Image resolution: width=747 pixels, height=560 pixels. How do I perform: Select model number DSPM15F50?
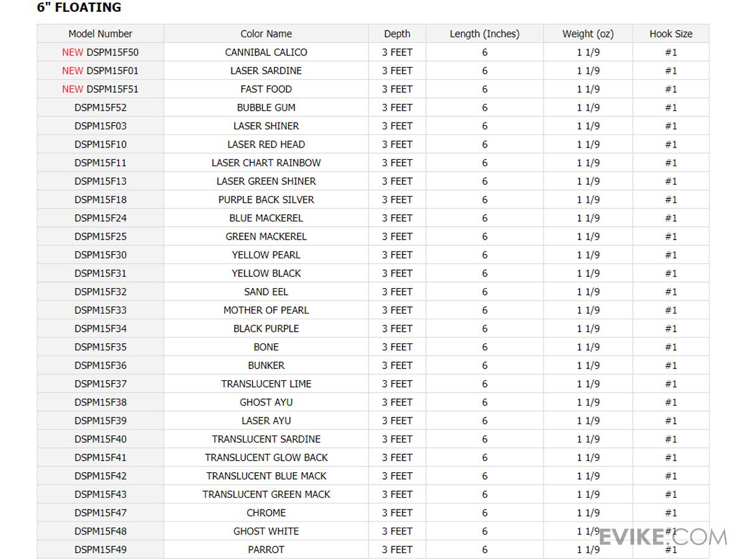click(112, 52)
